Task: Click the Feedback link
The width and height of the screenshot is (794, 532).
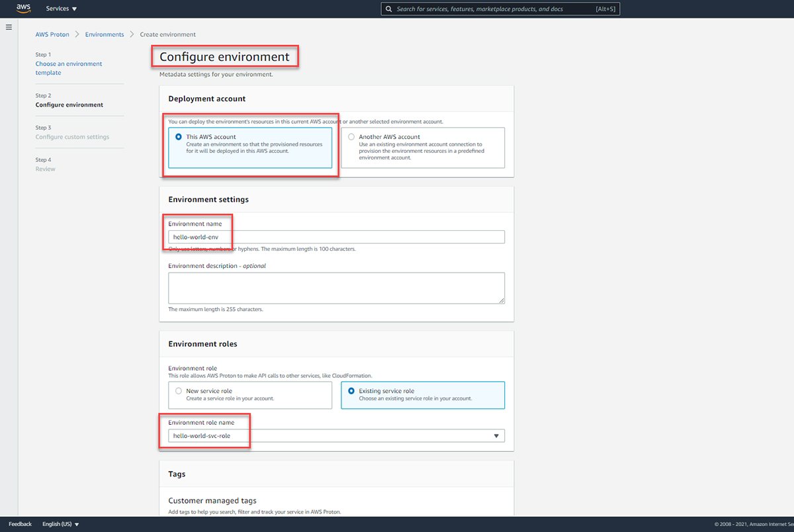Action: click(19, 523)
